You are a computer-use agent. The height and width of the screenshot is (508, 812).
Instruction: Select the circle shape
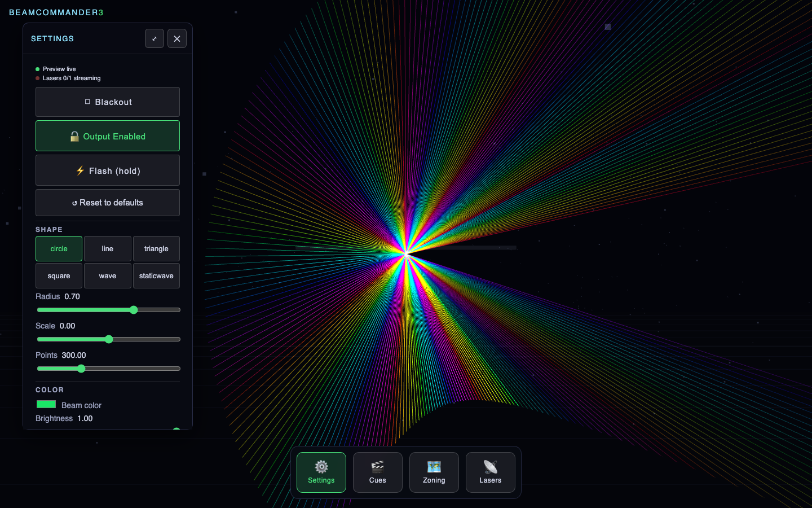[x=59, y=249]
